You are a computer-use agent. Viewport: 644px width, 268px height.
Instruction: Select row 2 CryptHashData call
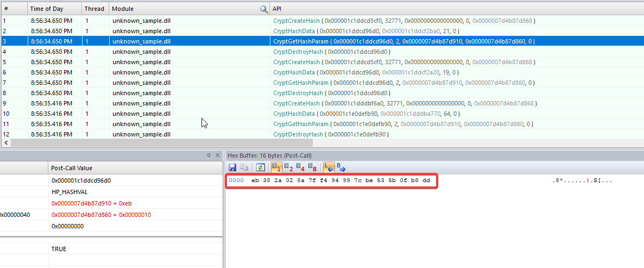point(322,31)
